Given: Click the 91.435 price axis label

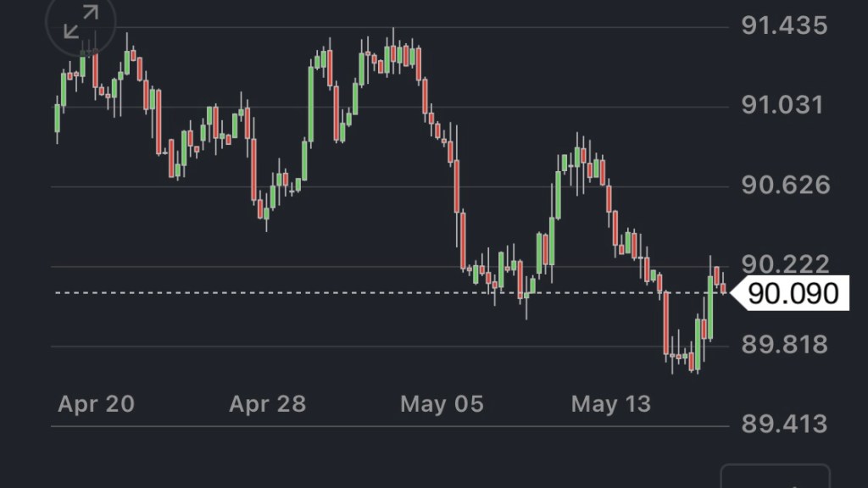Looking at the screenshot, I should pos(784,26).
